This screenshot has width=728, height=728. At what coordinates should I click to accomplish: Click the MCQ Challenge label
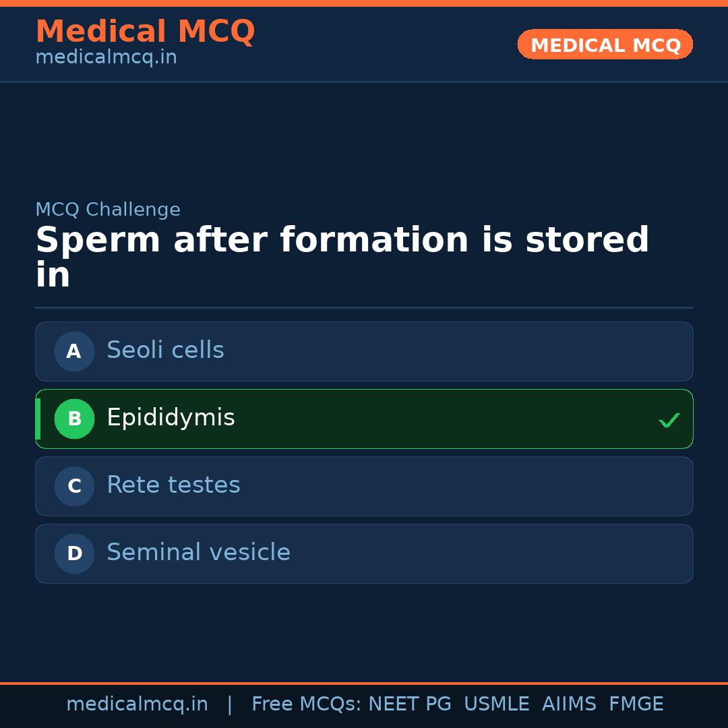pyautogui.click(x=108, y=210)
